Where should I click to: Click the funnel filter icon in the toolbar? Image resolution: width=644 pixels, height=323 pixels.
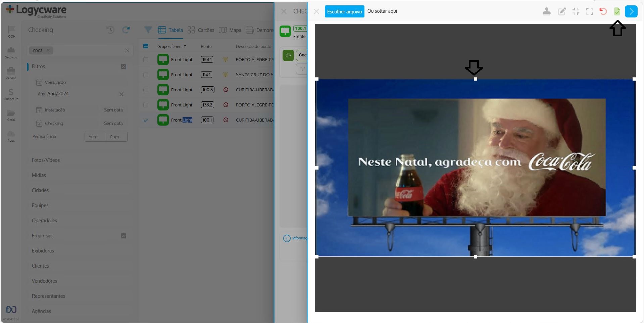tap(148, 30)
